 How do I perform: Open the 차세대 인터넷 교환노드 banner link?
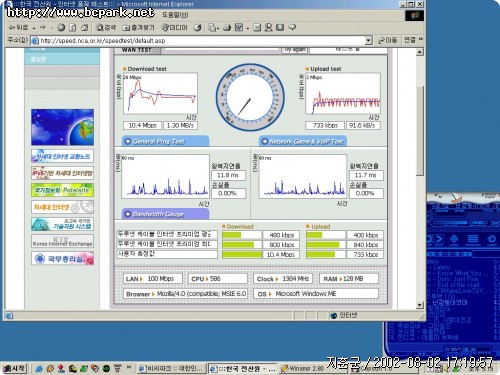click(62, 156)
